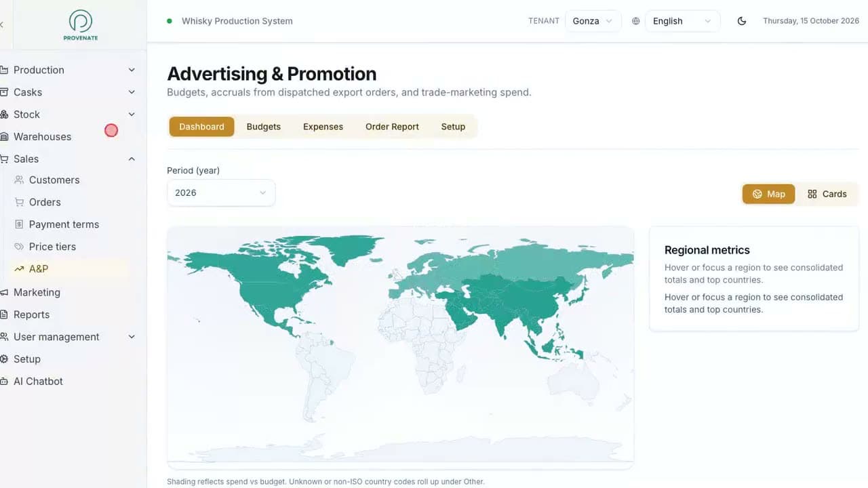
Task: Open the Tenant dropdown showing Gonza
Action: [x=593, y=21]
